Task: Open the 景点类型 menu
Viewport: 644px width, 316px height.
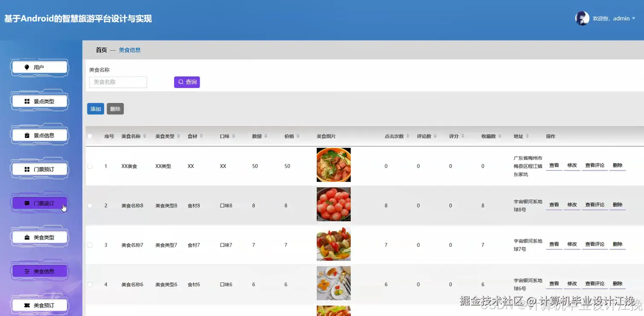Action: coord(40,102)
